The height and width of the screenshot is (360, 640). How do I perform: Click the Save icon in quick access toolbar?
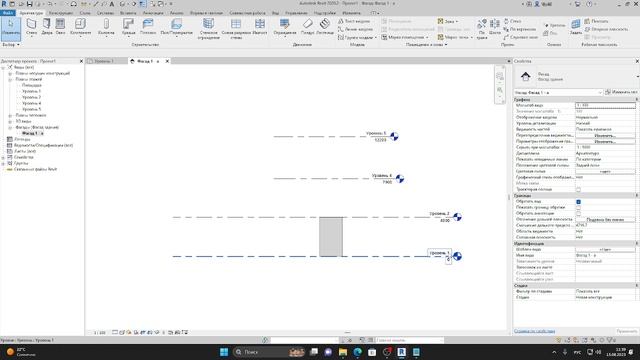click(x=29, y=4)
